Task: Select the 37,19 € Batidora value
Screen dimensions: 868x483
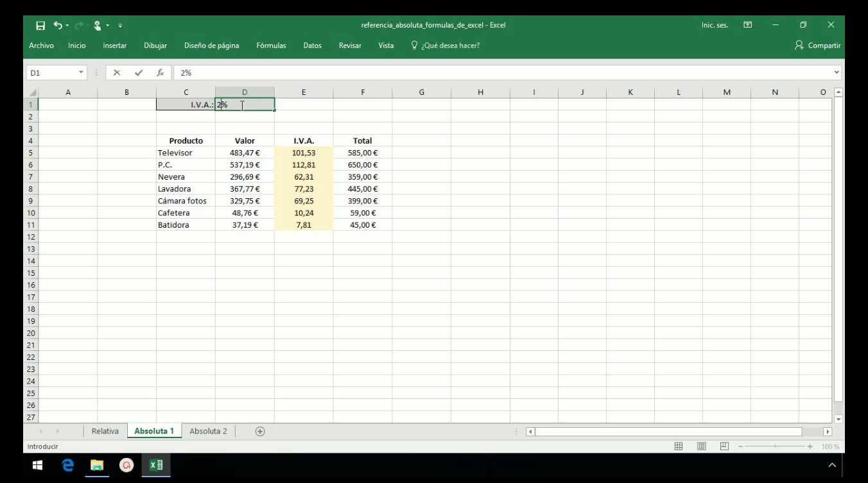Action: [245, 225]
